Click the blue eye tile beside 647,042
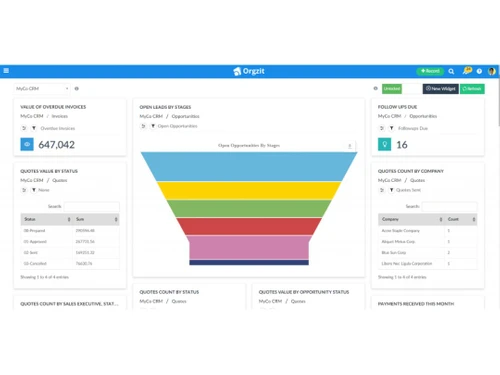Image resolution: width=500 pixels, height=375 pixels. click(27, 144)
